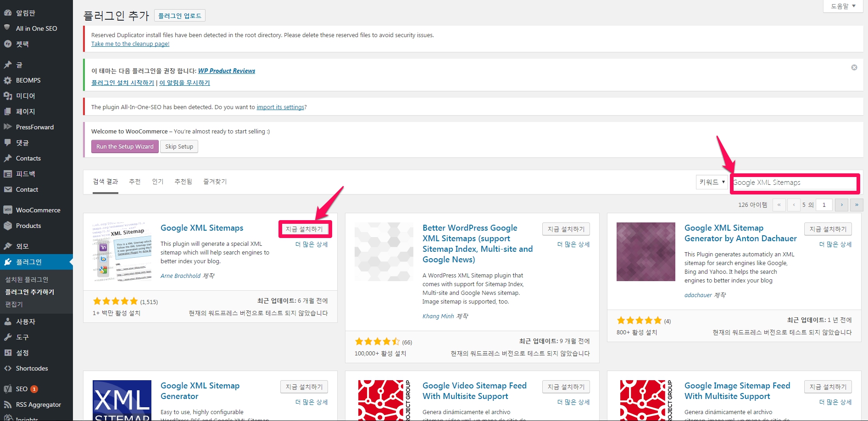
Task: Switch to the 즐겨찾기 tab
Action: tap(215, 182)
